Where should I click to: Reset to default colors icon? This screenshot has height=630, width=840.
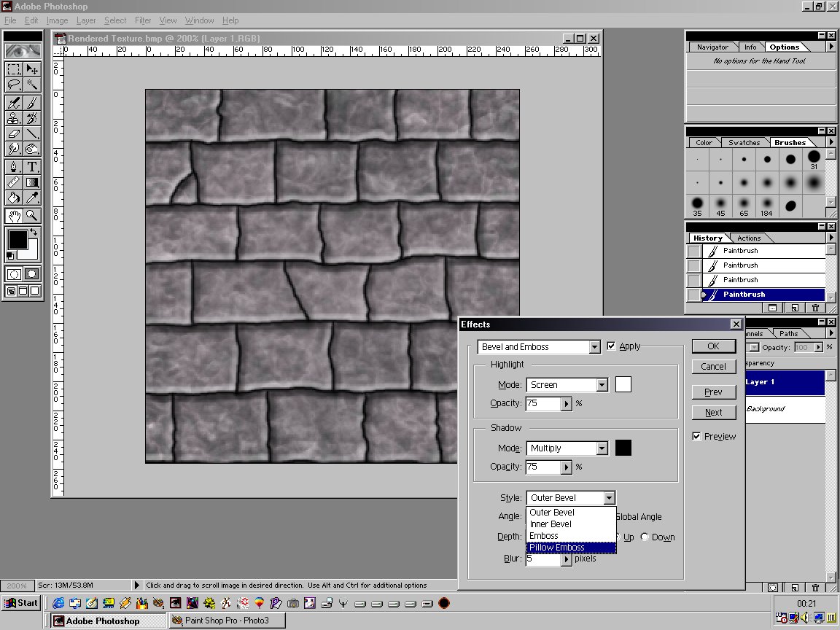[10, 255]
